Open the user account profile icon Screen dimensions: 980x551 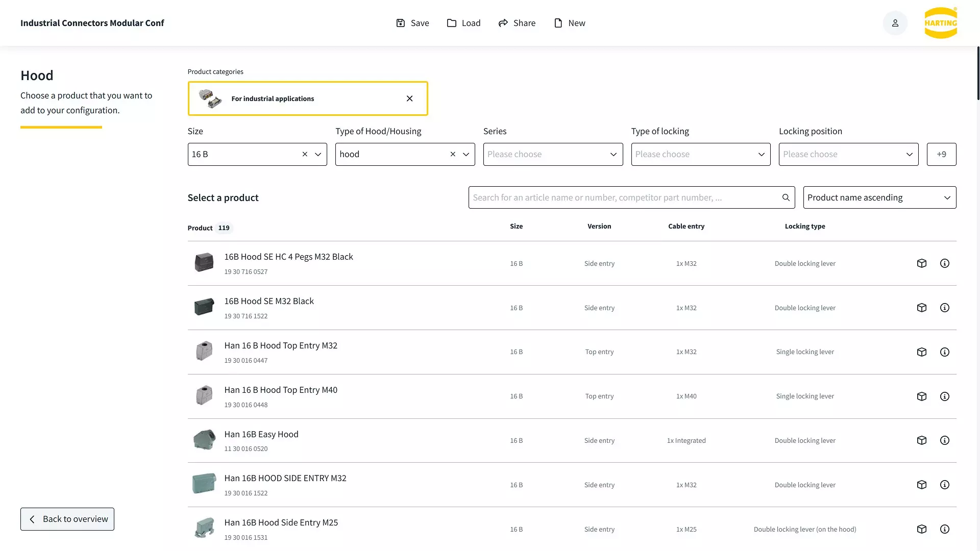tap(895, 23)
